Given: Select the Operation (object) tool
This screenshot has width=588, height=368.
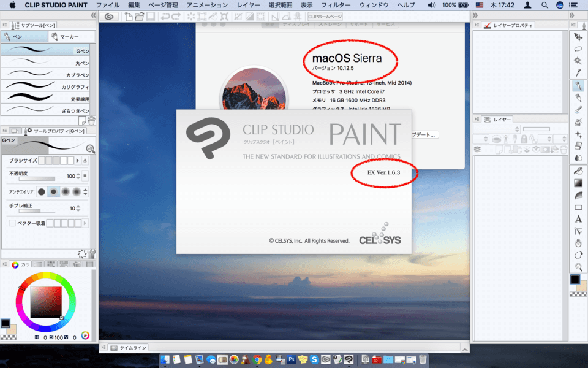Looking at the screenshot, I should [x=578, y=37].
